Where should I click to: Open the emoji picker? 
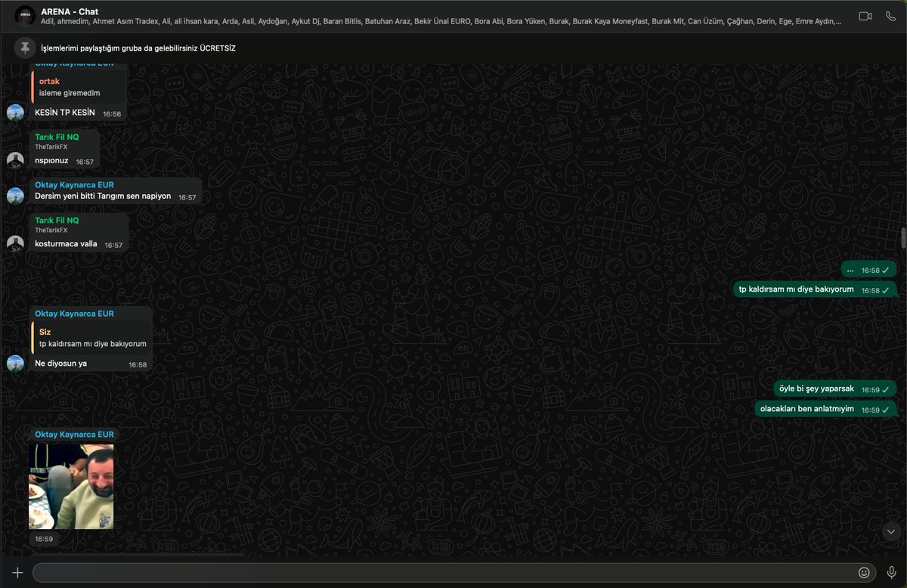click(x=864, y=573)
